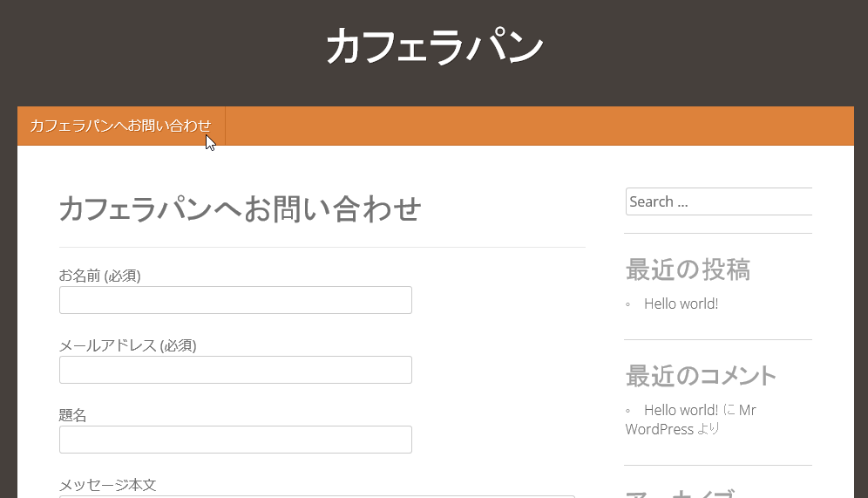Click the empty area of the orange navigation bar

tap(540, 126)
